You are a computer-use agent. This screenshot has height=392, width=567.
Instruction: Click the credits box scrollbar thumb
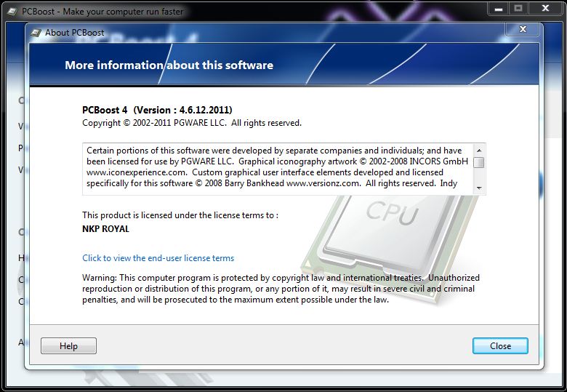[x=479, y=162]
